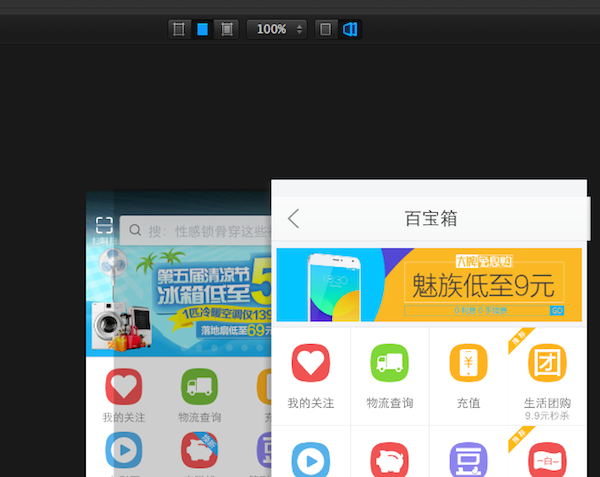Click the magnifier icon in back screen search

[135, 230]
